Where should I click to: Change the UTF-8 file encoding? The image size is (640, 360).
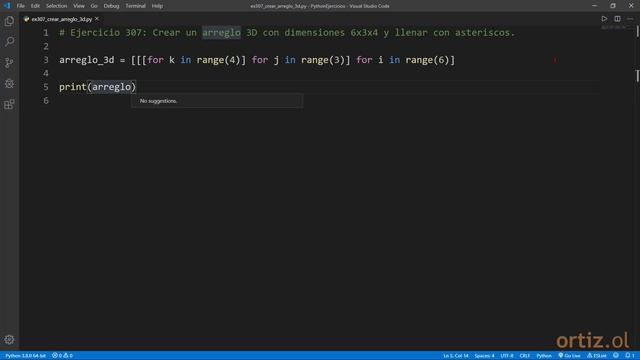point(507,356)
